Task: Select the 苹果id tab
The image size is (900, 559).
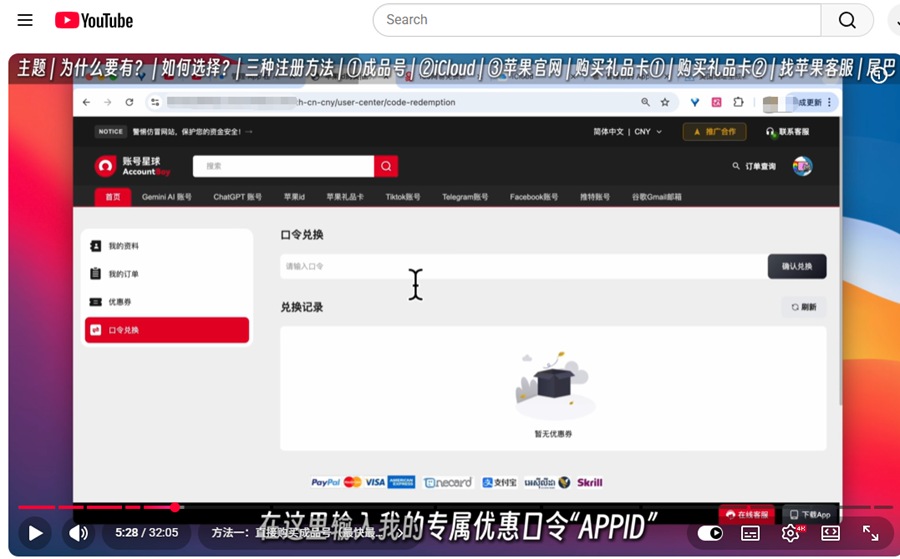Action: 294,197
